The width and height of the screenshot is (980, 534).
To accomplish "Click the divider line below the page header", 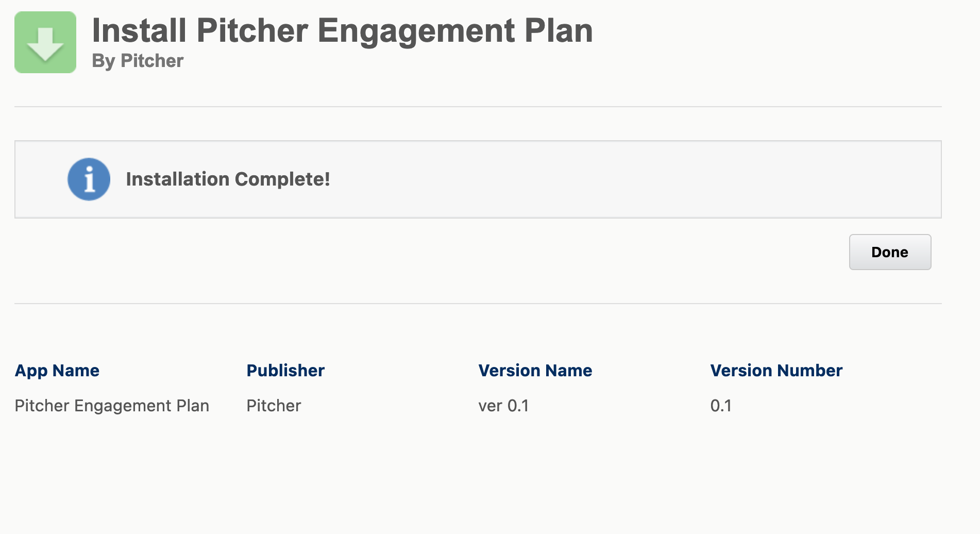I will (478, 107).
